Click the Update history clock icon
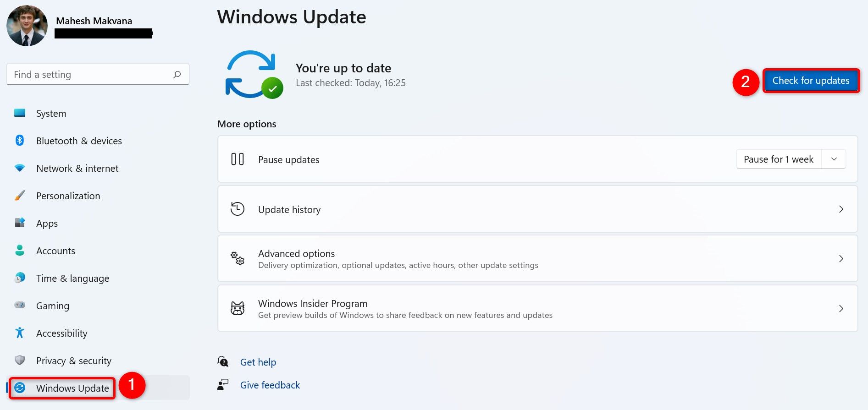 [238, 209]
